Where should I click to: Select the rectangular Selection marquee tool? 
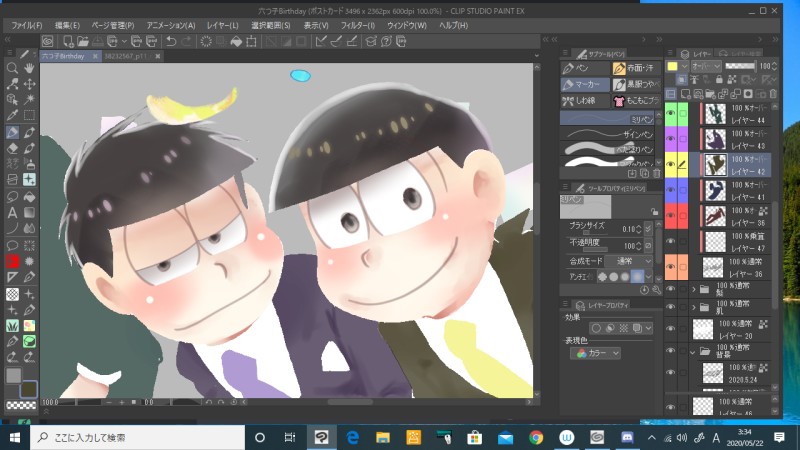point(29,115)
